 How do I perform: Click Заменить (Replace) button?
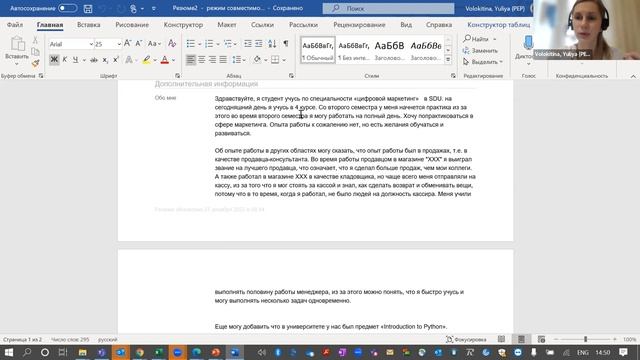tap(480, 51)
